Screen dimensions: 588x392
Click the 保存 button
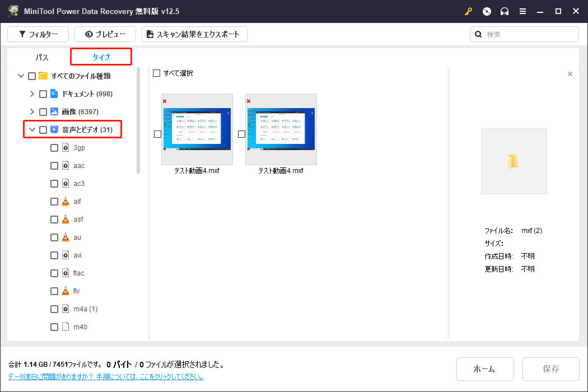point(550,368)
